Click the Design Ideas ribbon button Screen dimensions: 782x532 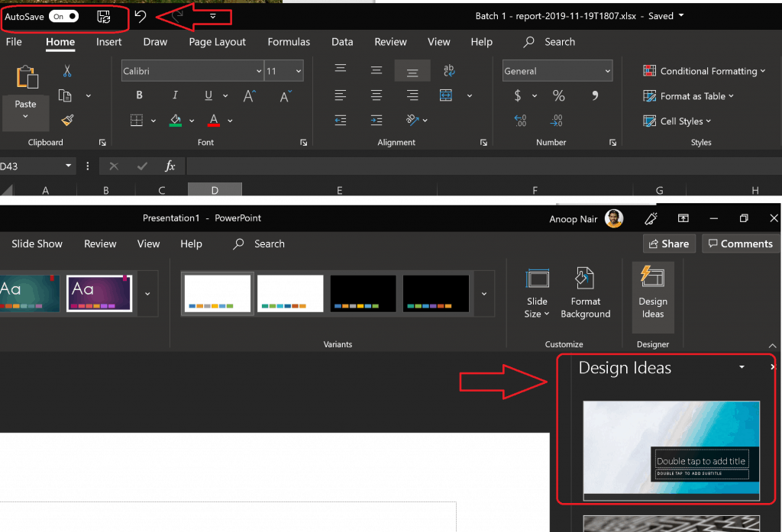tap(653, 297)
